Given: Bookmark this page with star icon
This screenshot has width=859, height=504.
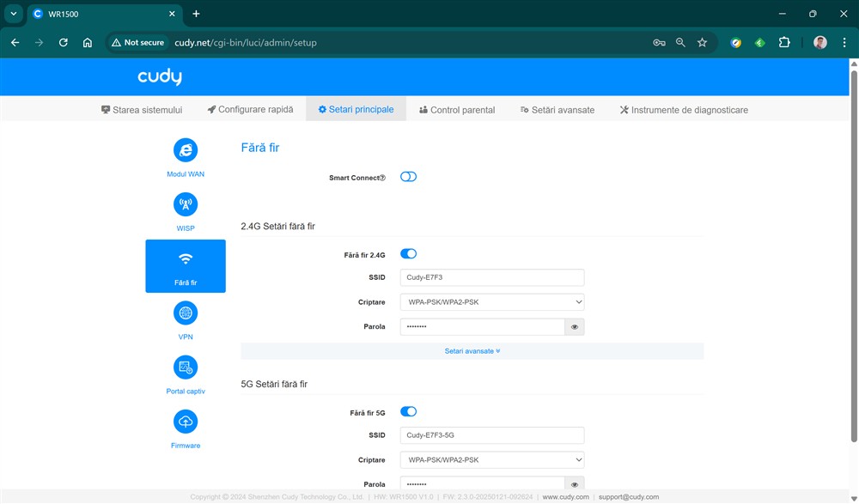Looking at the screenshot, I should coord(702,42).
